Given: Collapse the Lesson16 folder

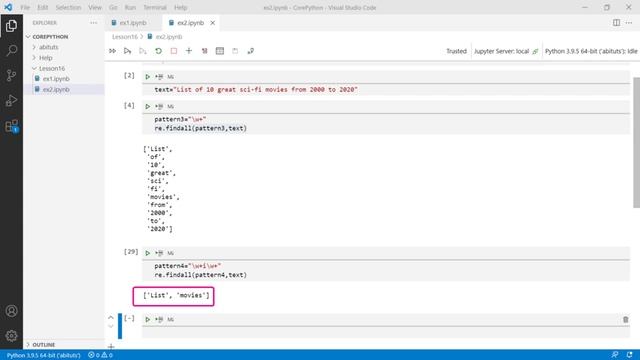Looking at the screenshot, I should [x=51, y=69].
